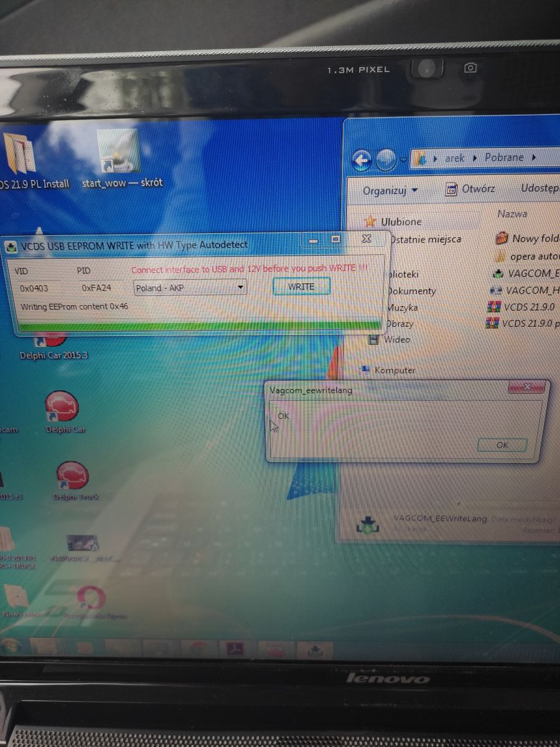560x747 pixels.
Task: Click the folder icon in Explorer address bar
Action: point(420,159)
